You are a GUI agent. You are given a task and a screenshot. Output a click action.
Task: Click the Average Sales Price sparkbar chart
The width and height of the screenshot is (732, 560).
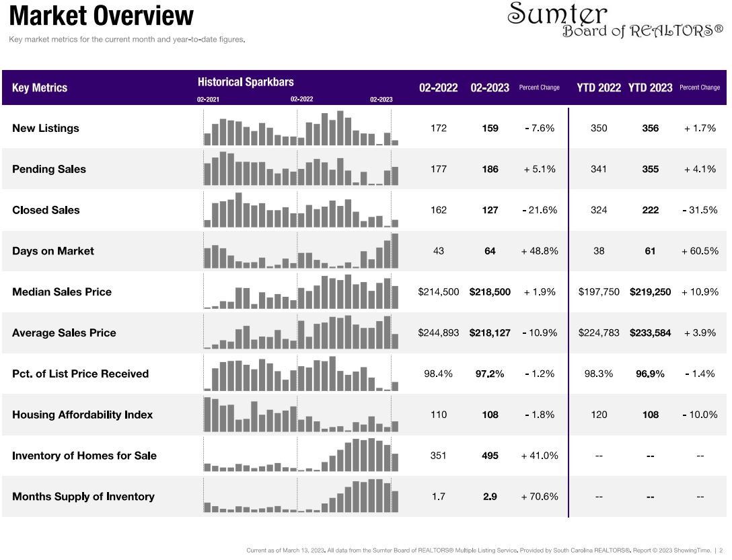pos(301,333)
